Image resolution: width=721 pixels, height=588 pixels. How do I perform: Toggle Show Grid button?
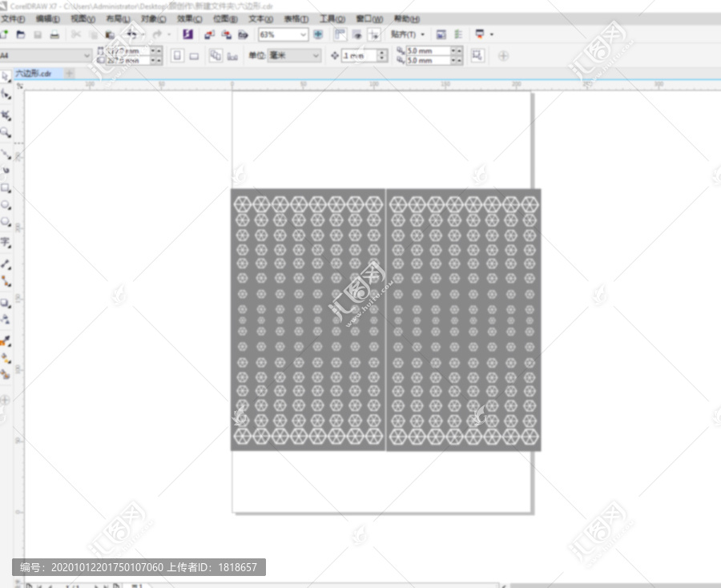point(356,34)
